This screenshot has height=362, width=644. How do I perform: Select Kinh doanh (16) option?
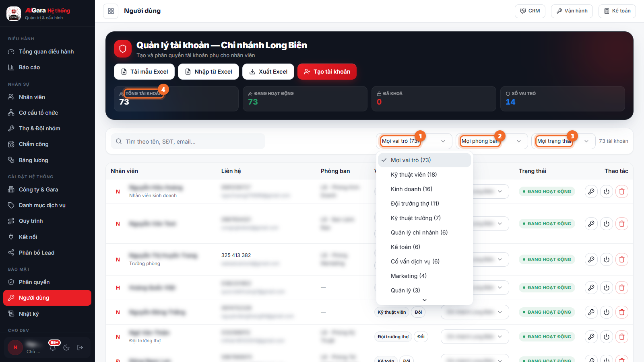425,189
